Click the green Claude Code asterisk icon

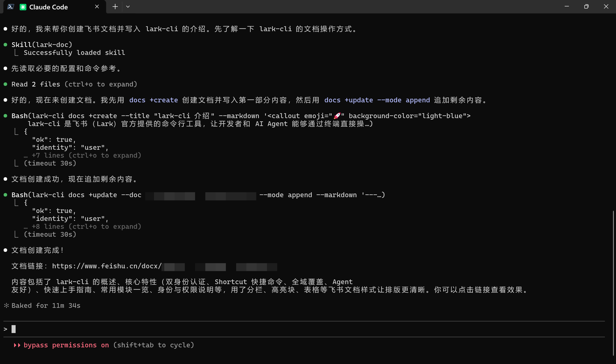[23, 7]
